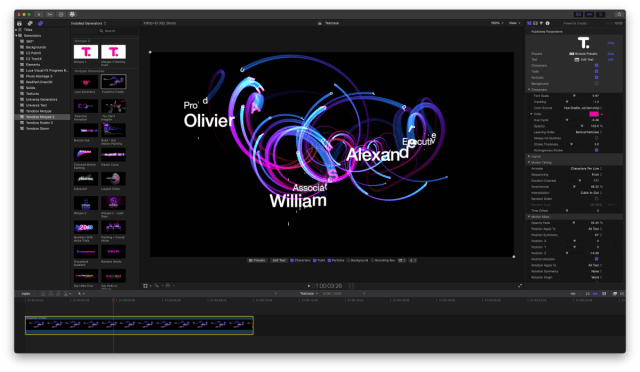This screenshot has height=372, width=640.
Task: Click Edit Text in inspector
Action: (x=584, y=60)
